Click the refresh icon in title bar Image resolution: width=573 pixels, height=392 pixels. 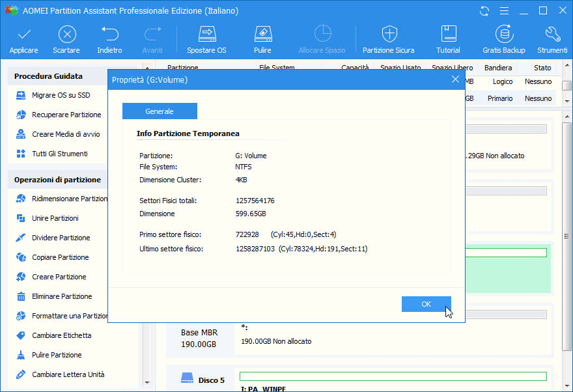click(484, 11)
